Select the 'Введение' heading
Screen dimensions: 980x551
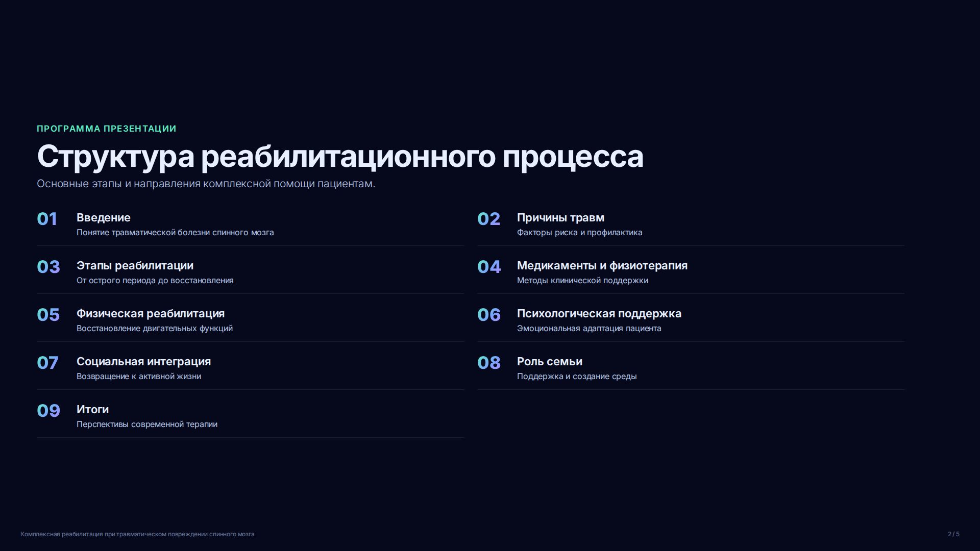pyautogui.click(x=104, y=218)
